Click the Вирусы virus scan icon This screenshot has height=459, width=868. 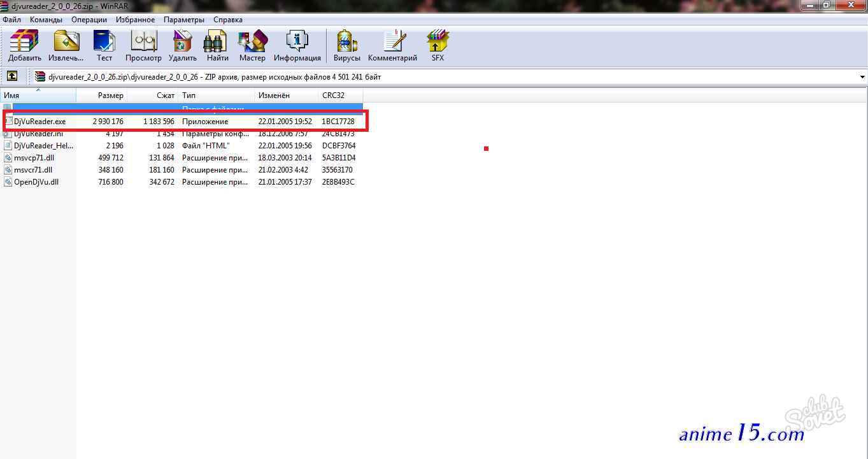click(346, 41)
